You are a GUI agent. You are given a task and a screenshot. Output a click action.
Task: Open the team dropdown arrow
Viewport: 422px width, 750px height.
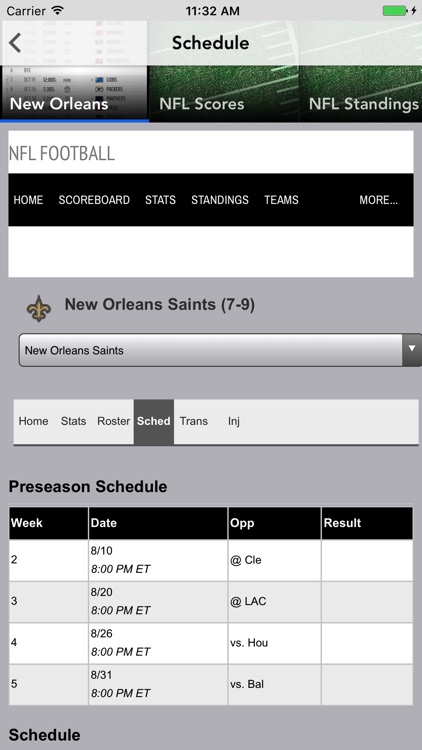(x=412, y=350)
